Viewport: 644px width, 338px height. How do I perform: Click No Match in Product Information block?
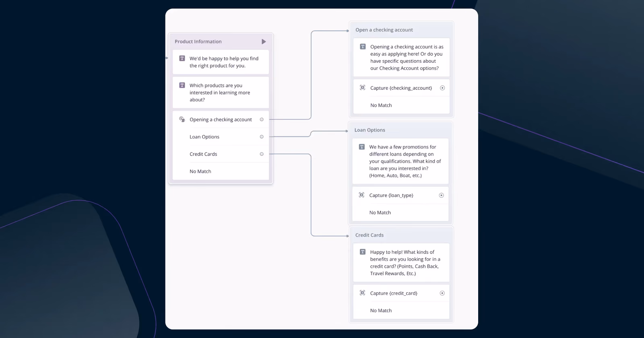(200, 171)
